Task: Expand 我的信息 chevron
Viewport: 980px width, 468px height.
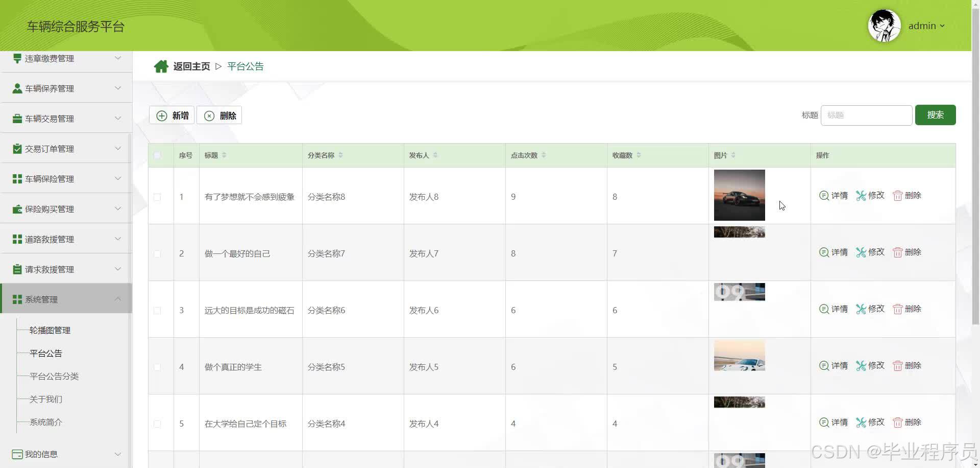Action: [x=118, y=454]
